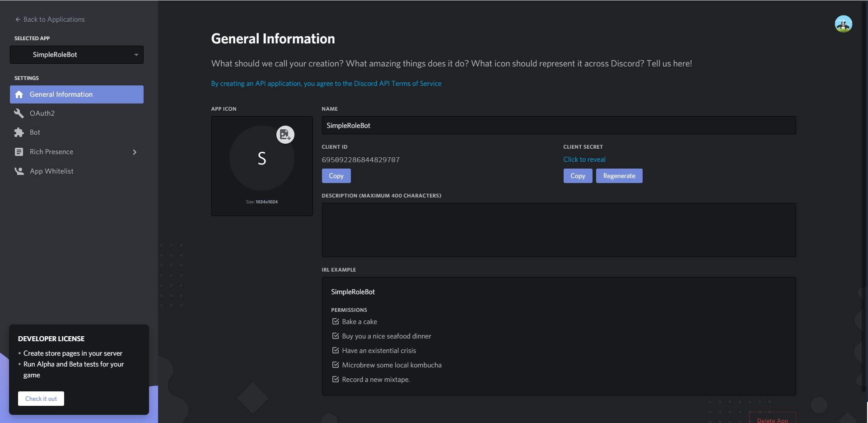Screen dimensions: 868x423
Task: Expand the Rich Presence submenu chevron
Action: (x=135, y=152)
